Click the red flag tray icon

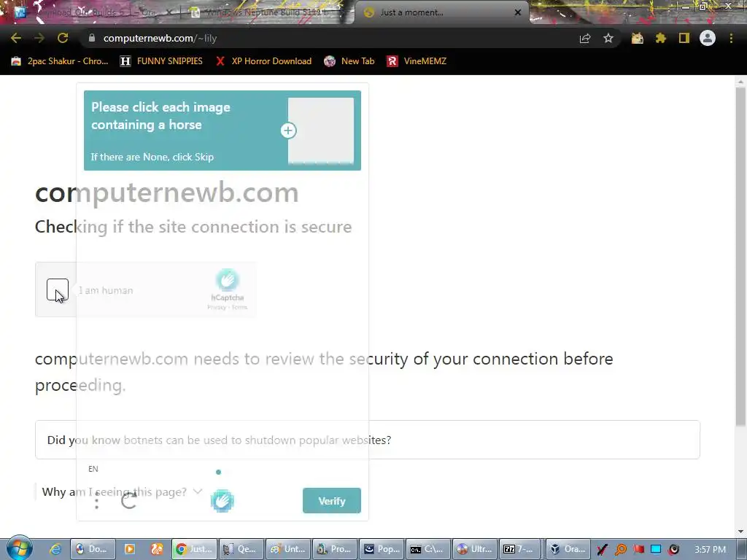[638, 550]
